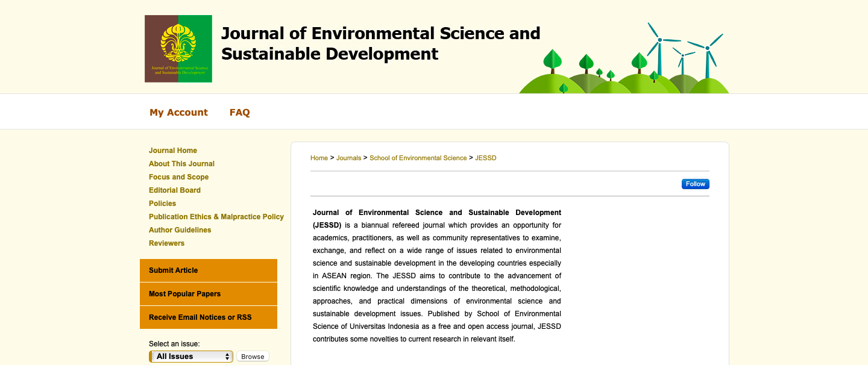Go to Home breadcrumb link
Viewport: 868px width, 365px height.
point(319,158)
